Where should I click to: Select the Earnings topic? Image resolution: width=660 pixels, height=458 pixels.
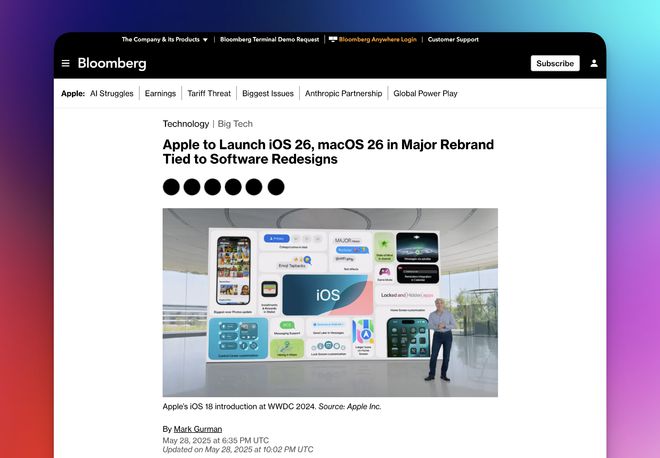160,93
